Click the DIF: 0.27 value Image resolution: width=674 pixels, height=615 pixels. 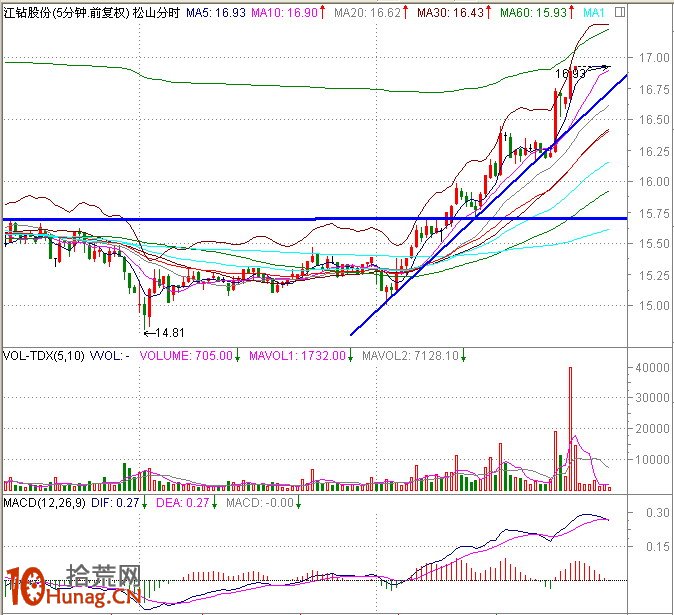115,502
